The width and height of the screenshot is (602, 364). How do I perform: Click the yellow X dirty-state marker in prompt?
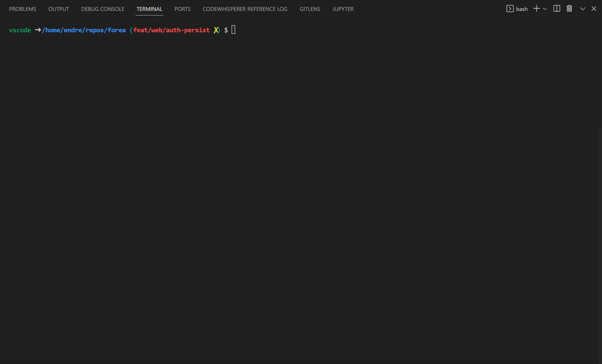point(216,30)
